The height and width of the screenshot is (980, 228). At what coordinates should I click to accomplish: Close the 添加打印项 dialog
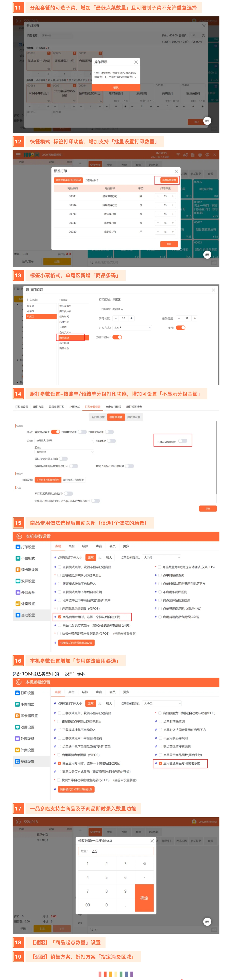tap(213, 290)
